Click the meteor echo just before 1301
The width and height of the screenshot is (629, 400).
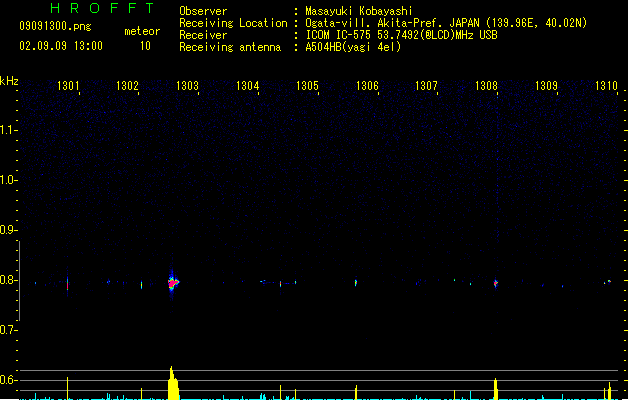[67, 284]
